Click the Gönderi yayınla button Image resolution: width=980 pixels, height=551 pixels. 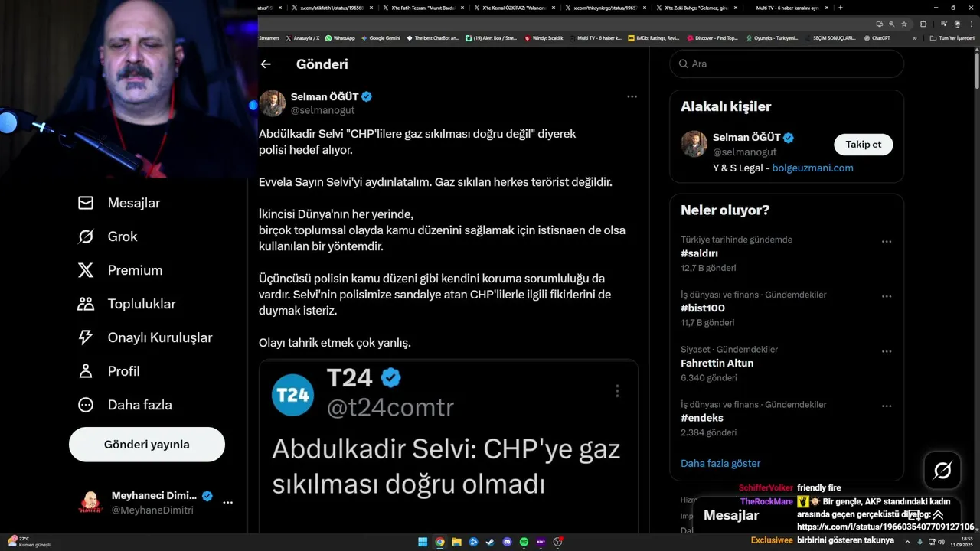coord(147,445)
